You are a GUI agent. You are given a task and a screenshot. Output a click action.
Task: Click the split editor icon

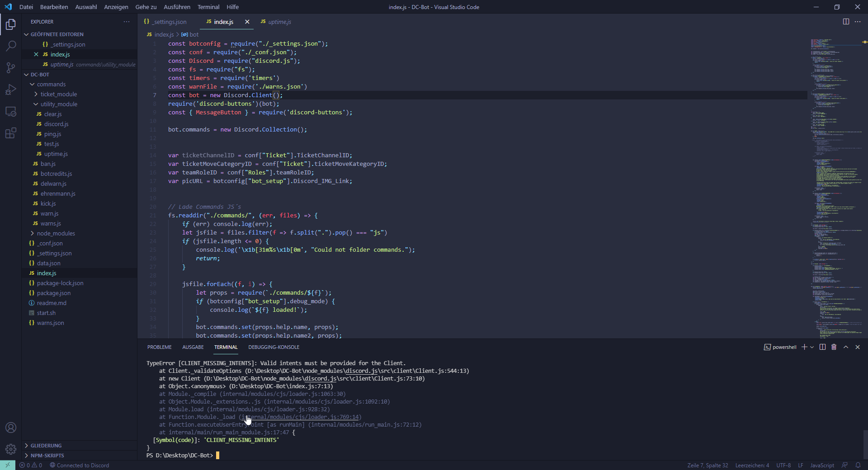(846, 22)
